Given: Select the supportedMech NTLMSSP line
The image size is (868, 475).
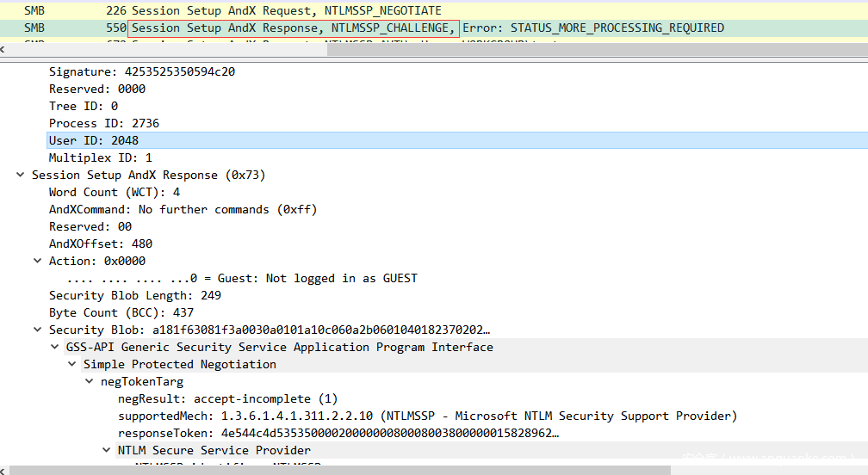Looking at the screenshot, I should pos(427,416).
